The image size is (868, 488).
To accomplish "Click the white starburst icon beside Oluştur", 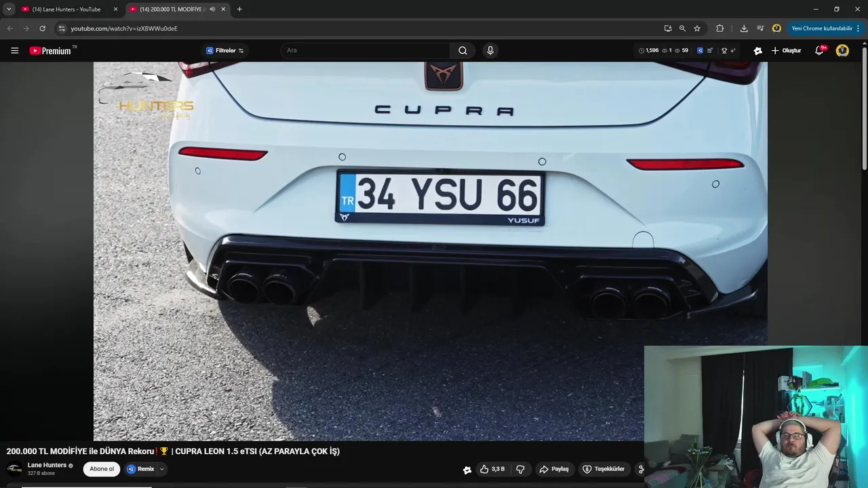I will click(757, 50).
